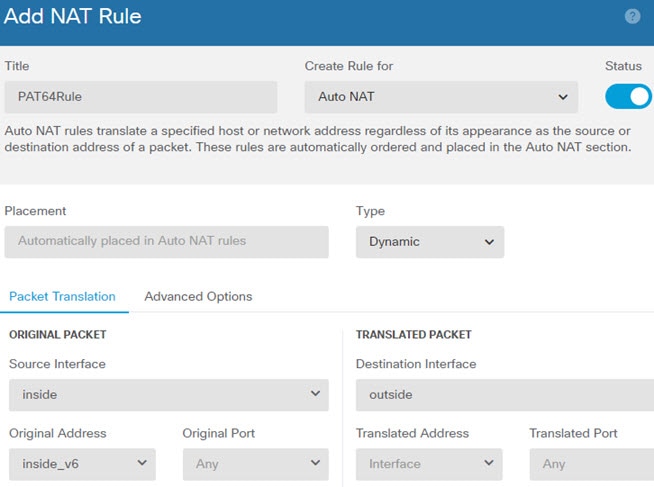Click the Title input field
Viewport: 654px width, 487px height.
tap(140, 97)
